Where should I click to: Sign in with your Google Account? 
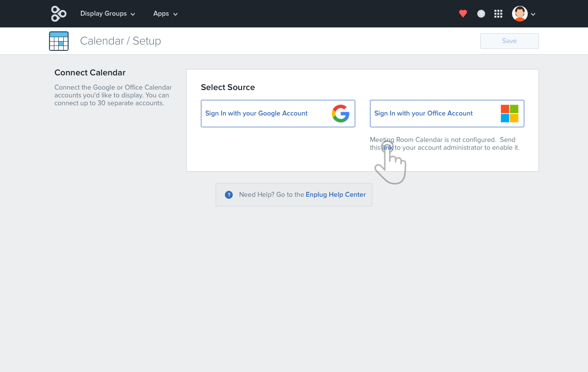coord(278,114)
